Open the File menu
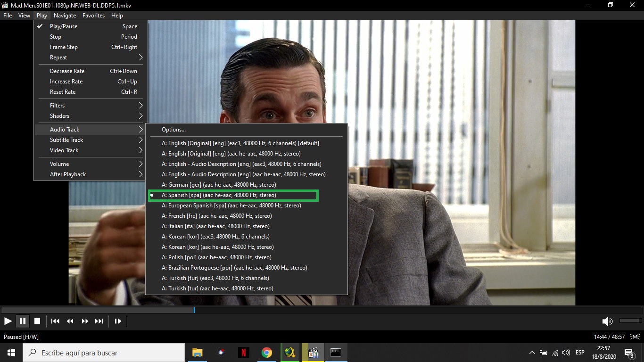 8,16
